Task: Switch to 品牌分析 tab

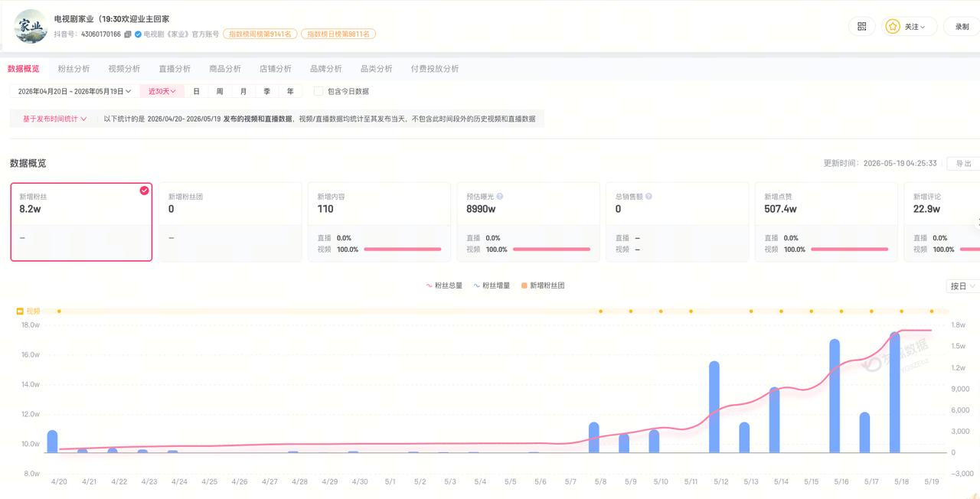Action: click(x=326, y=69)
